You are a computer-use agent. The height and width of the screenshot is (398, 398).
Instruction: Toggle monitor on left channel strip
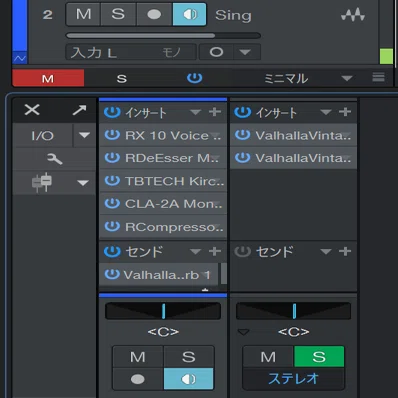point(189,379)
